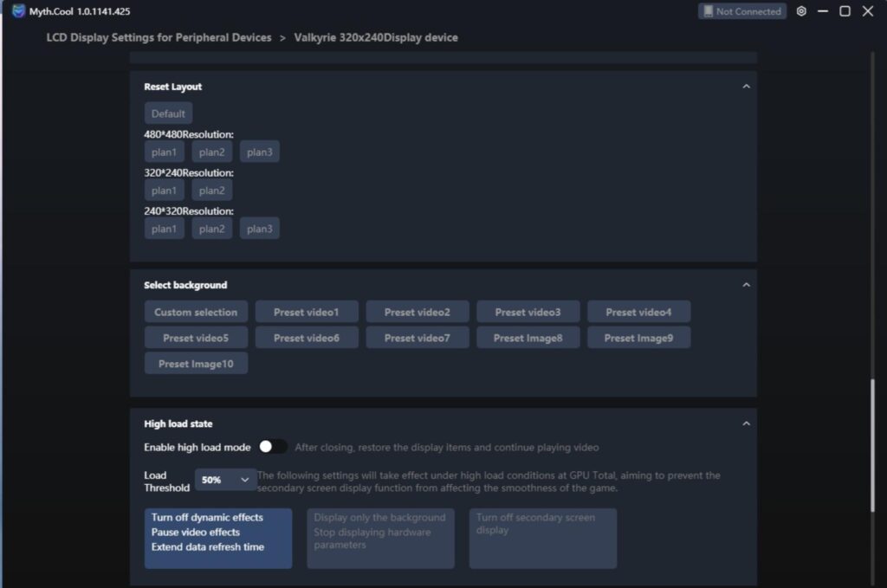Image resolution: width=887 pixels, height=588 pixels.
Task: Click the Default layout button
Action: click(x=168, y=113)
